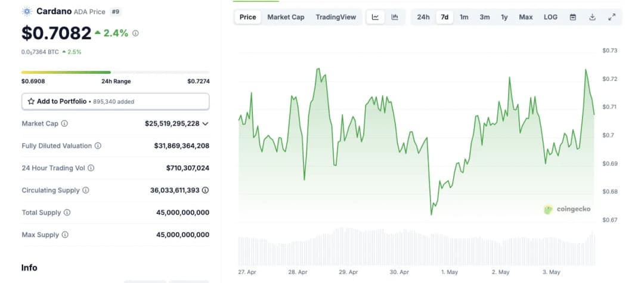Click the 24h Range price bar

click(x=115, y=73)
